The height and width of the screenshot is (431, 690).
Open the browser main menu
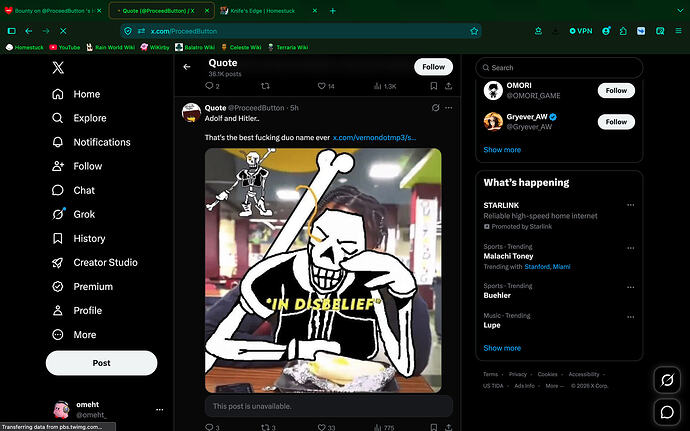678,31
